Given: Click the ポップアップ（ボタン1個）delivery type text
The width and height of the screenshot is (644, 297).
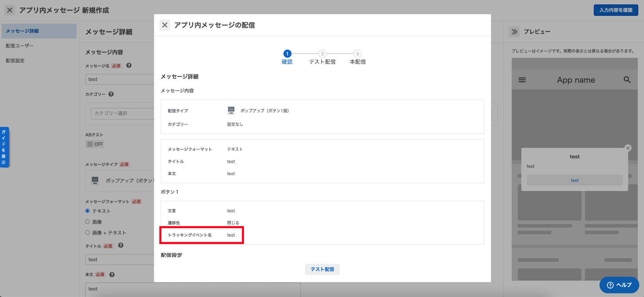Looking at the screenshot, I should [265, 111].
